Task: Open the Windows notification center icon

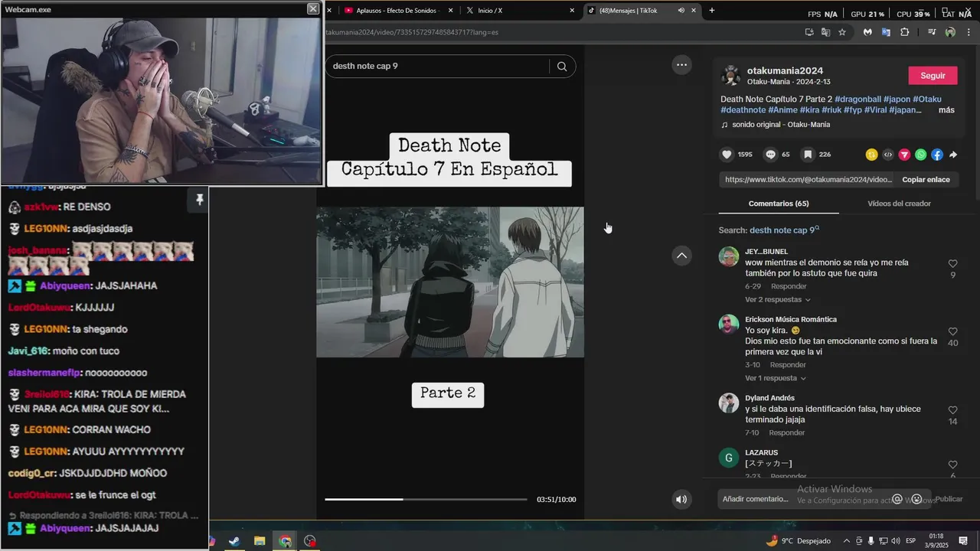Action: click(x=963, y=541)
